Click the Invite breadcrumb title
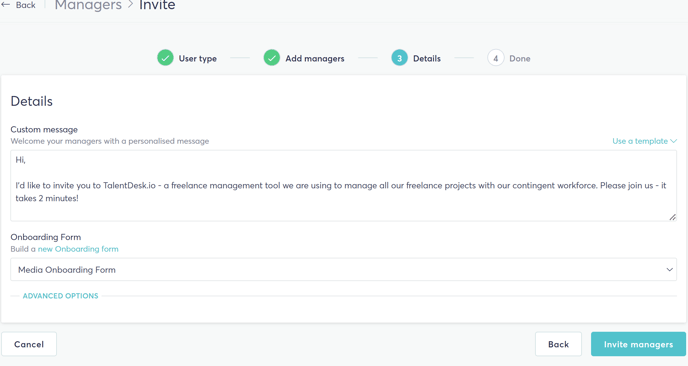 (x=157, y=5)
